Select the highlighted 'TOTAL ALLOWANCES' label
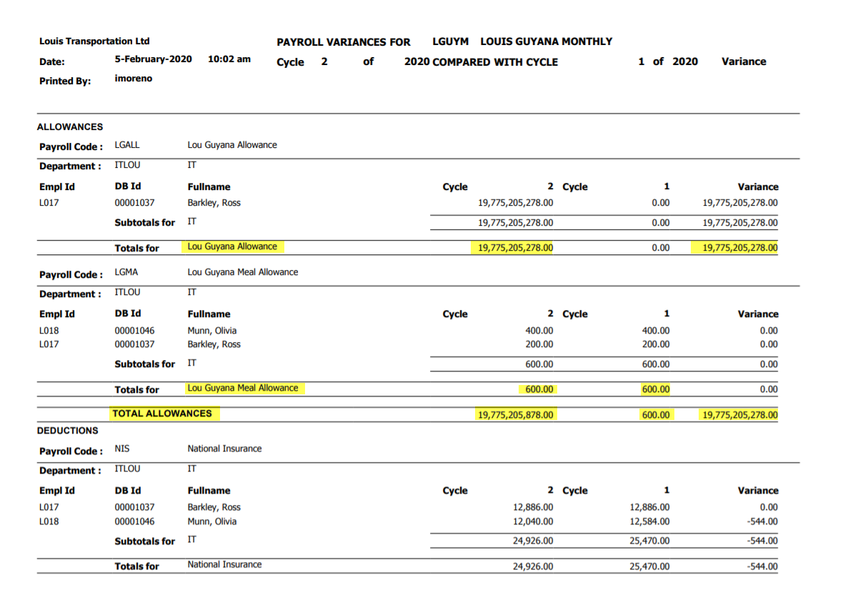Screen dimensions: 868x610 162,414
